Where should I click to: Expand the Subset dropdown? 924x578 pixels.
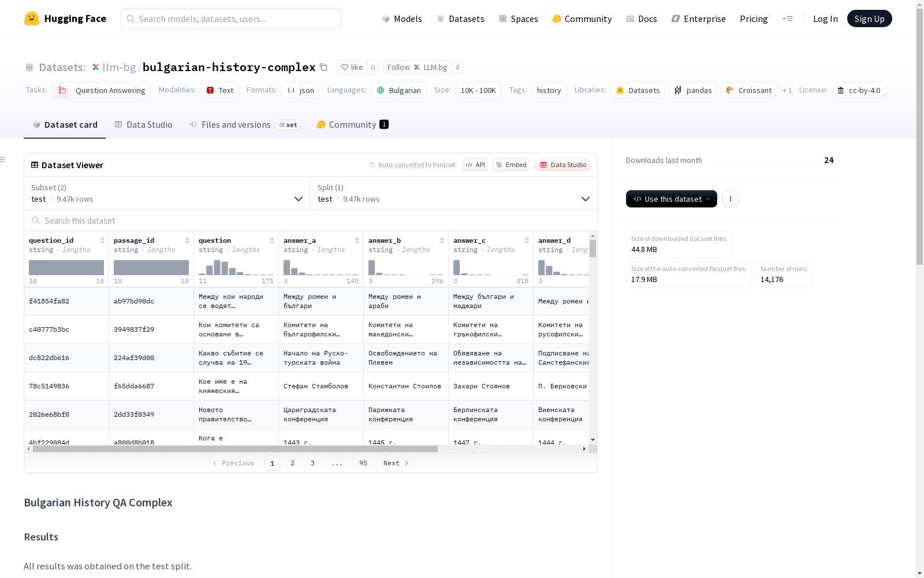coord(167,193)
